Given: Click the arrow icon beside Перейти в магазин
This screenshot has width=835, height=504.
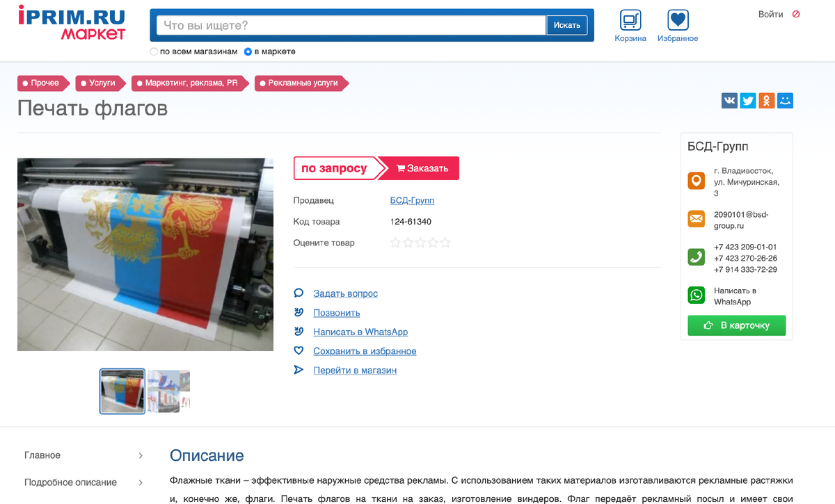Looking at the screenshot, I should pyautogui.click(x=299, y=370).
